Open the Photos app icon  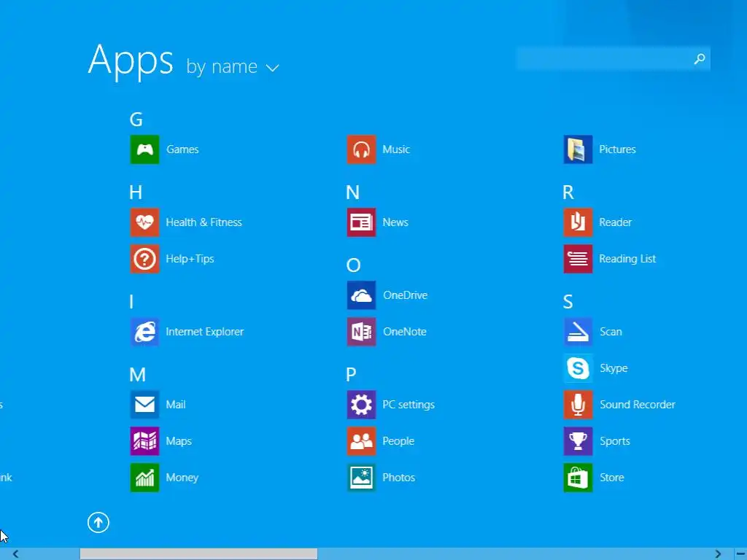(362, 478)
